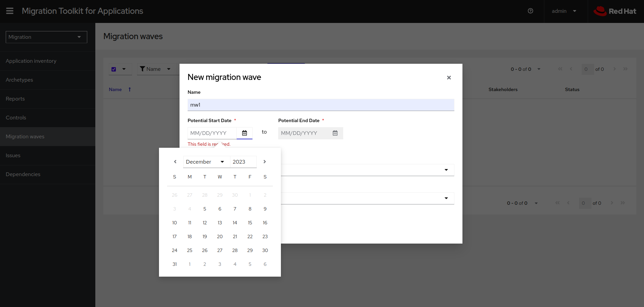
Task: Open the December month dropdown
Action: [205, 162]
